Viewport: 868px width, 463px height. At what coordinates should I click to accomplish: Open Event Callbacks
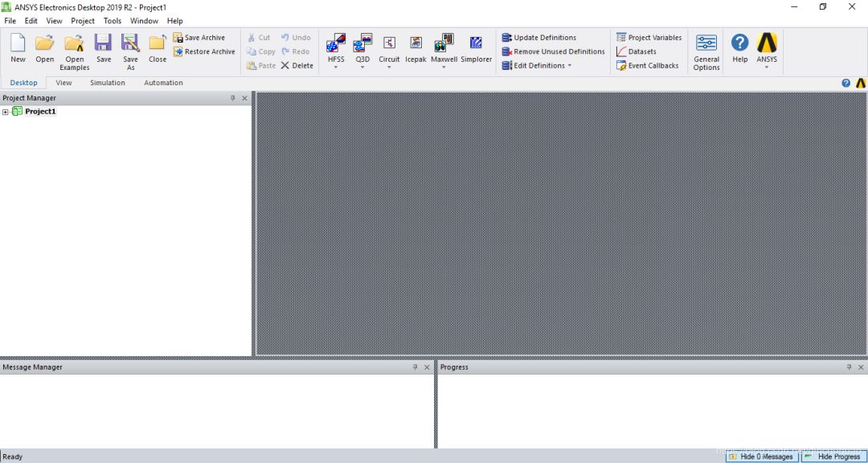(x=647, y=65)
